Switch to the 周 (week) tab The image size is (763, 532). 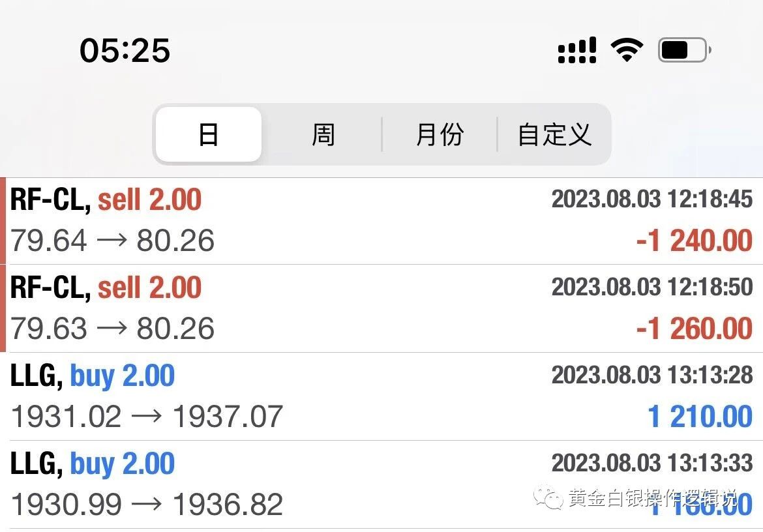tap(323, 134)
